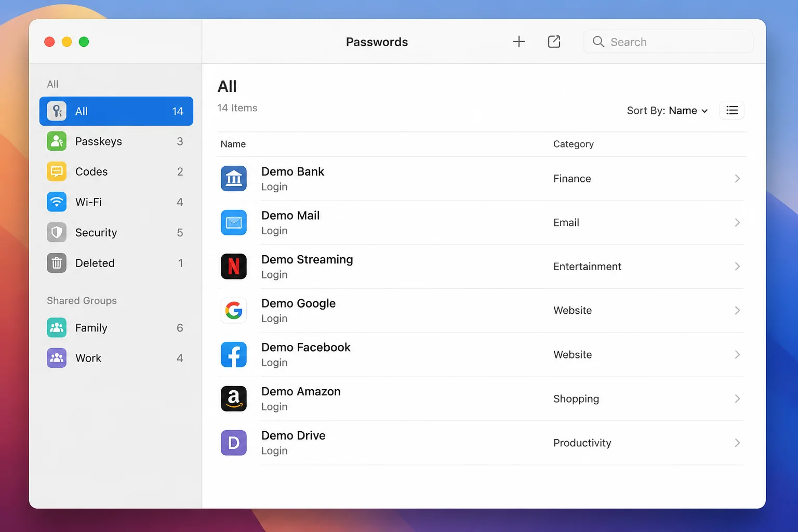Click the Demo Mail envelope icon

coord(234,222)
